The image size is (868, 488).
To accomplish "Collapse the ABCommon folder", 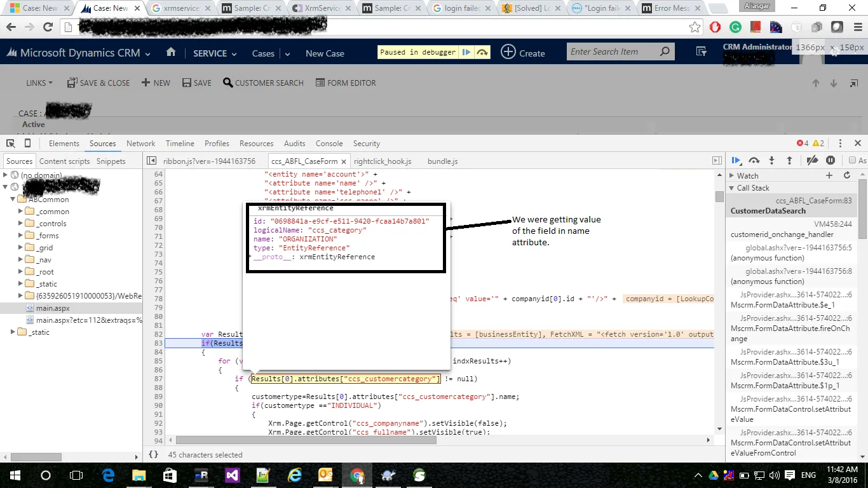I will pyautogui.click(x=13, y=200).
